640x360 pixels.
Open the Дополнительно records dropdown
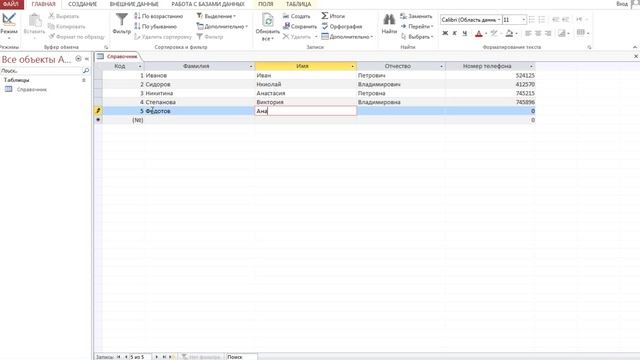tap(347, 37)
